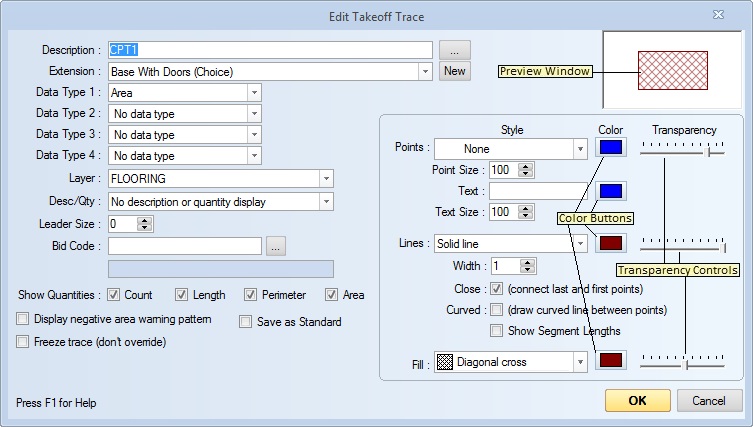Open the FLOORING Layer dropdown
Image resolution: width=753 pixels, height=427 pixels.
click(326, 179)
